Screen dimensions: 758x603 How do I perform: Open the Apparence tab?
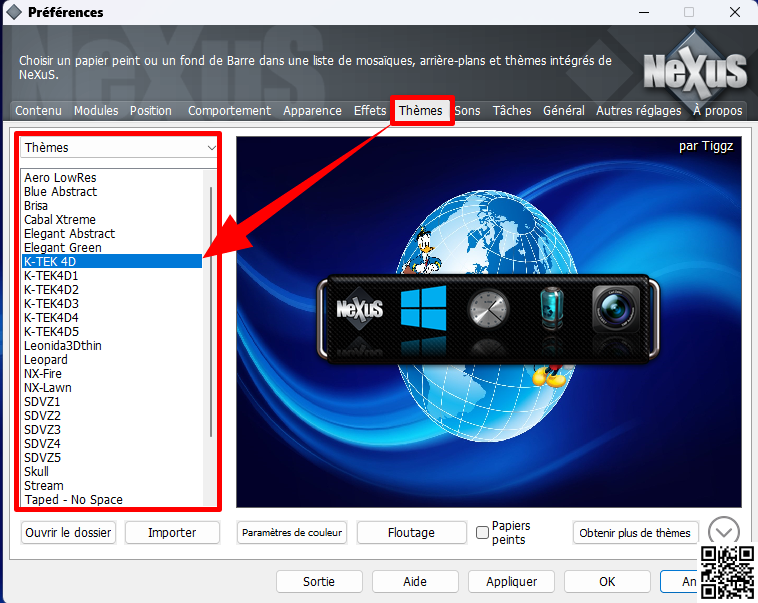[x=312, y=111]
